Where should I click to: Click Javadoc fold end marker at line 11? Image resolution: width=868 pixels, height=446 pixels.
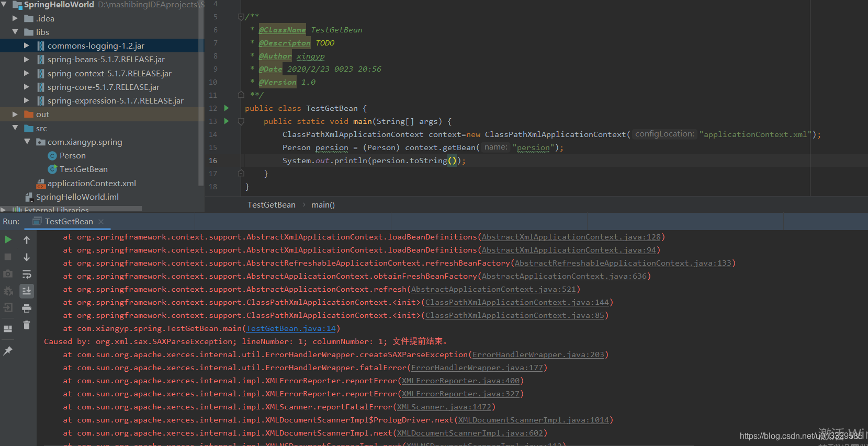pyautogui.click(x=241, y=95)
